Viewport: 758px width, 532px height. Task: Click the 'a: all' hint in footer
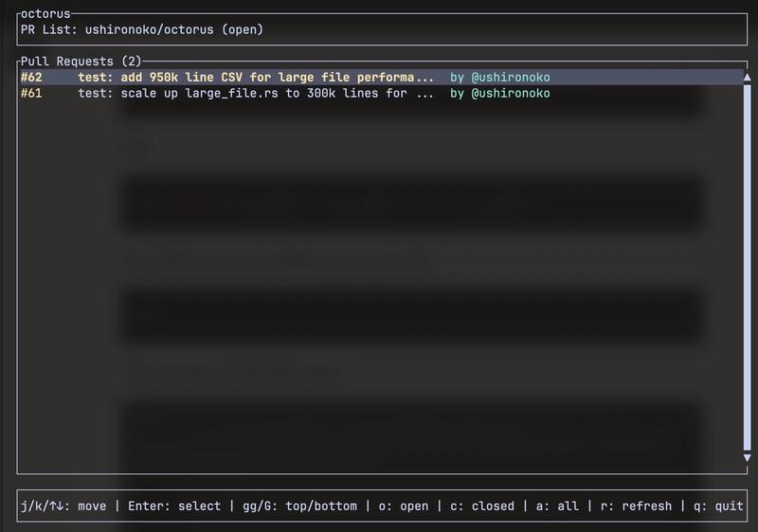[557, 505]
